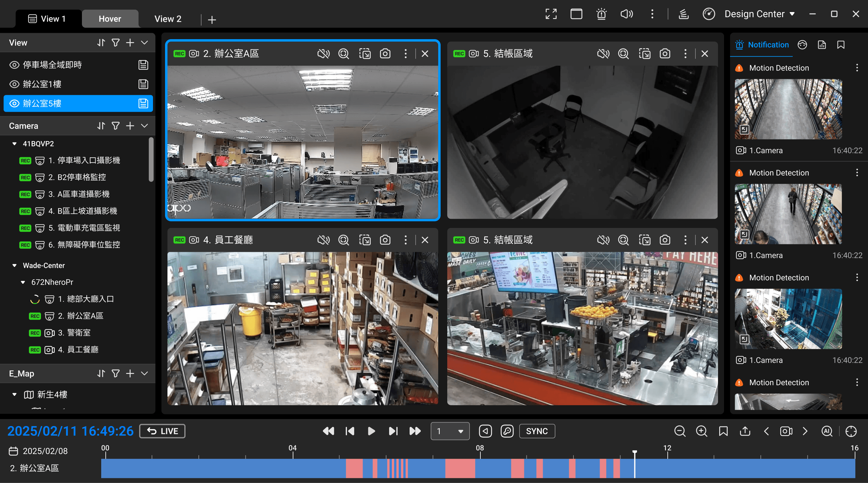The image size is (868, 483).
Task: Take a snapshot of the 辦公室A區 camera tile
Action: pyautogui.click(x=385, y=54)
